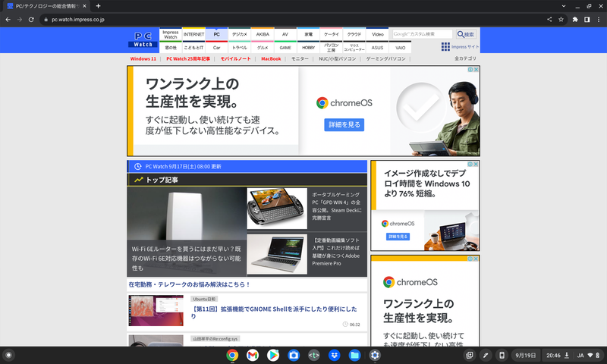This screenshot has height=364, width=607.
Task: Open the Adobe Premiere Pro article
Action: tap(336, 252)
